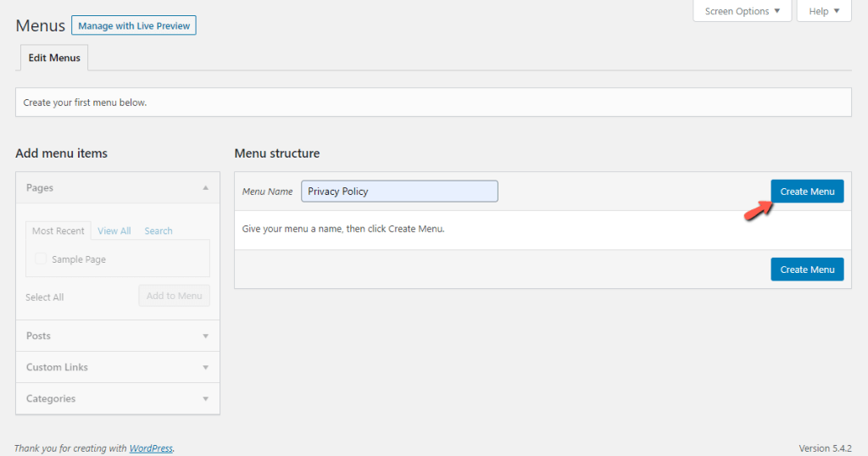Switch to Most Recent pages tab

point(58,231)
